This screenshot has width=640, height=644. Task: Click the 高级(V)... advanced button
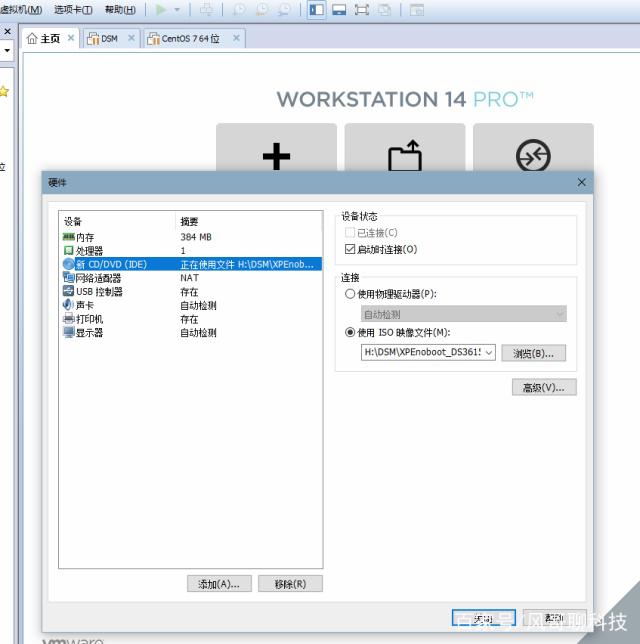pos(543,387)
